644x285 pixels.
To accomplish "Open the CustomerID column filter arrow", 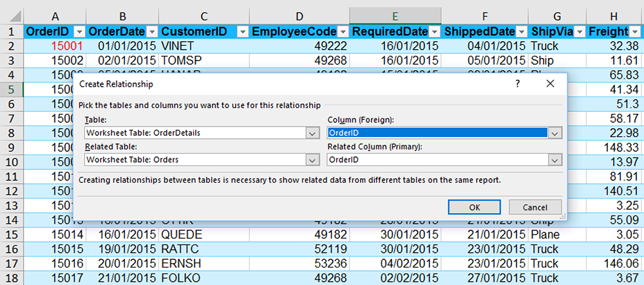I will click(243, 32).
